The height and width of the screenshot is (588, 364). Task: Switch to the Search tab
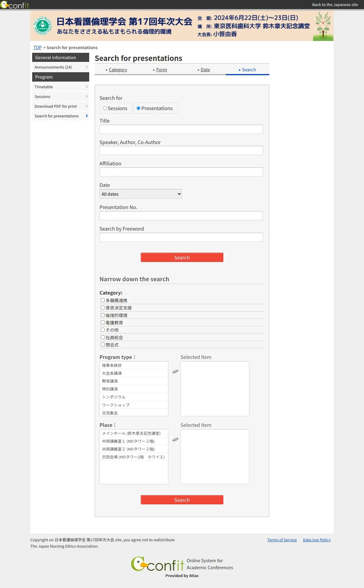coord(248,69)
